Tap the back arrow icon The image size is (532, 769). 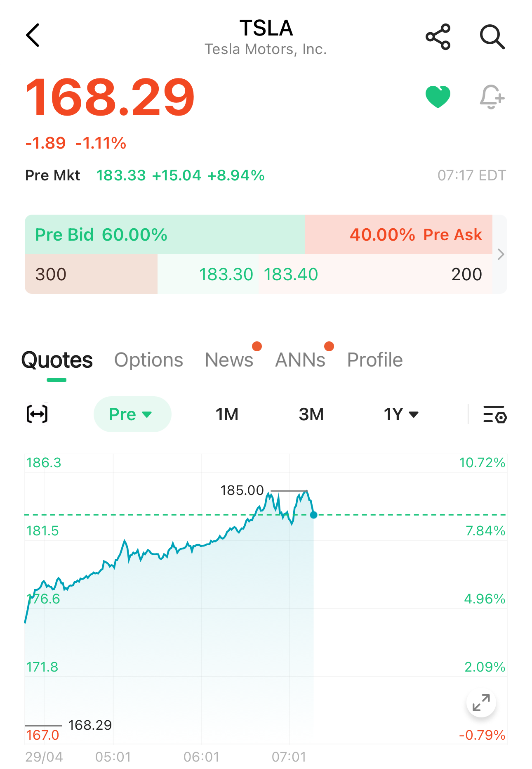33,35
